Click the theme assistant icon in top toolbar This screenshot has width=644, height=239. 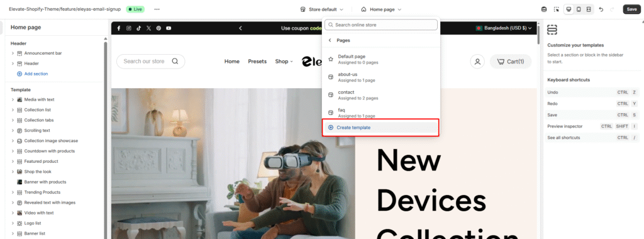click(x=544, y=9)
